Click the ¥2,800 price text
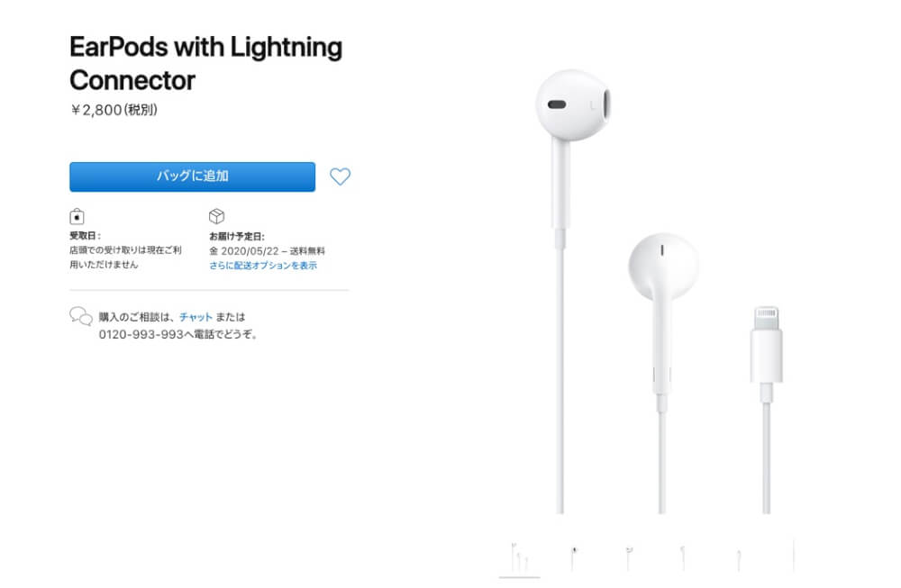This screenshot has width=901, height=588. (114, 110)
